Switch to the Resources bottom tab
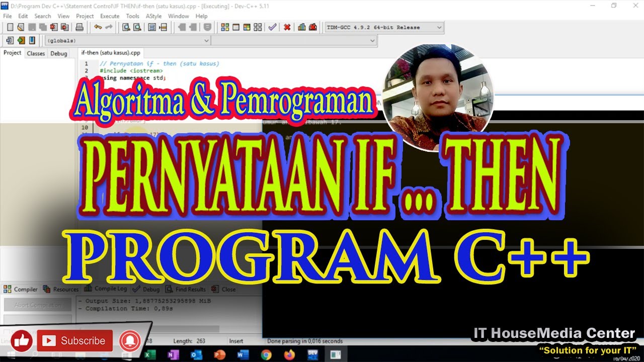Viewport: 644px width, 362px height. pyautogui.click(x=61, y=289)
